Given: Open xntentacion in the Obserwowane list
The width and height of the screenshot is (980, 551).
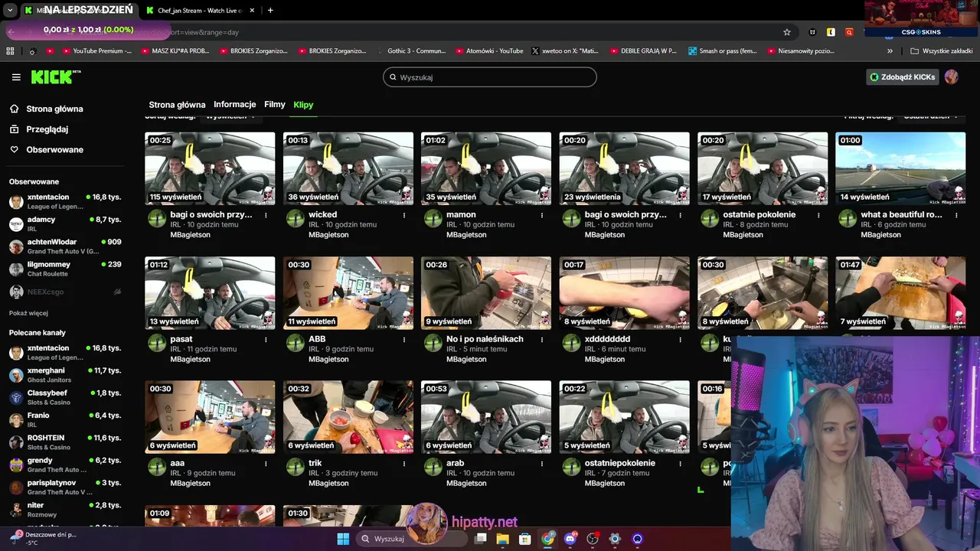Looking at the screenshot, I should tap(65, 201).
